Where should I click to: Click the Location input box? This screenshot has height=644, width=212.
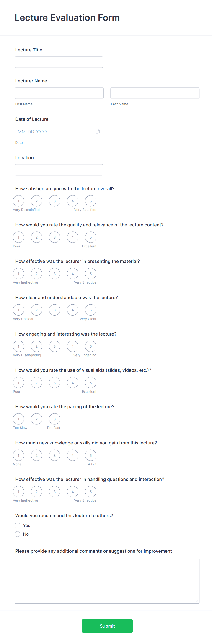click(59, 169)
